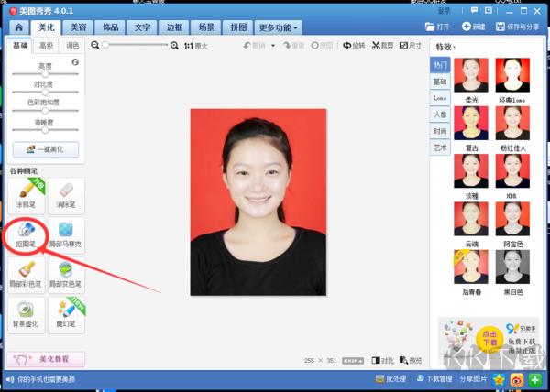Apply the 经典lomo effect thumbnail
The height and width of the screenshot is (392, 550).
[x=512, y=75]
